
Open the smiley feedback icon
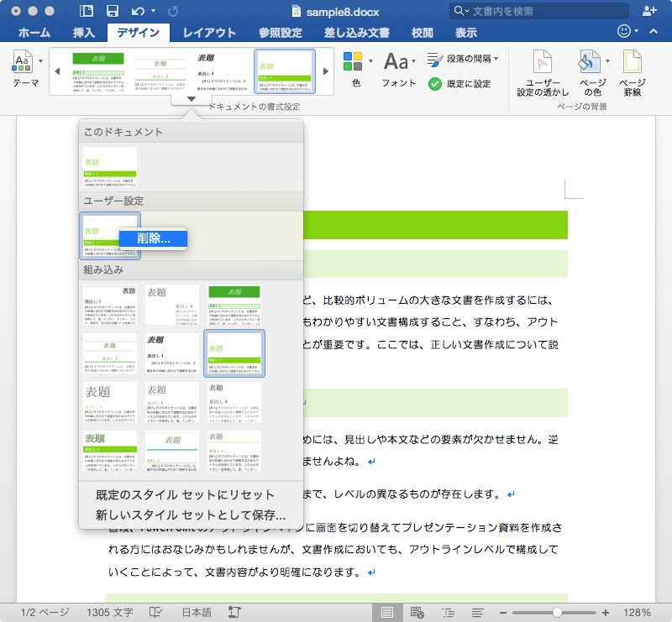pos(624,31)
